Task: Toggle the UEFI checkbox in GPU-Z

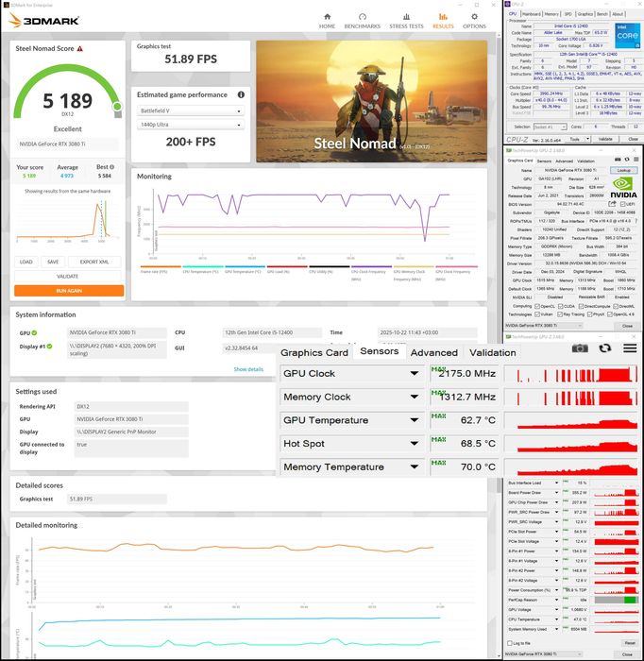Action: click(x=622, y=204)
